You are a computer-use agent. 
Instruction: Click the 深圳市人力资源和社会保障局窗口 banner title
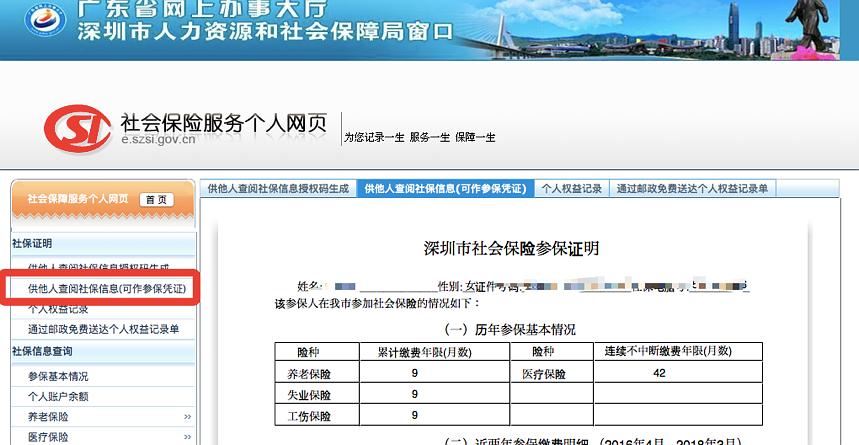[x=265, y=31]
